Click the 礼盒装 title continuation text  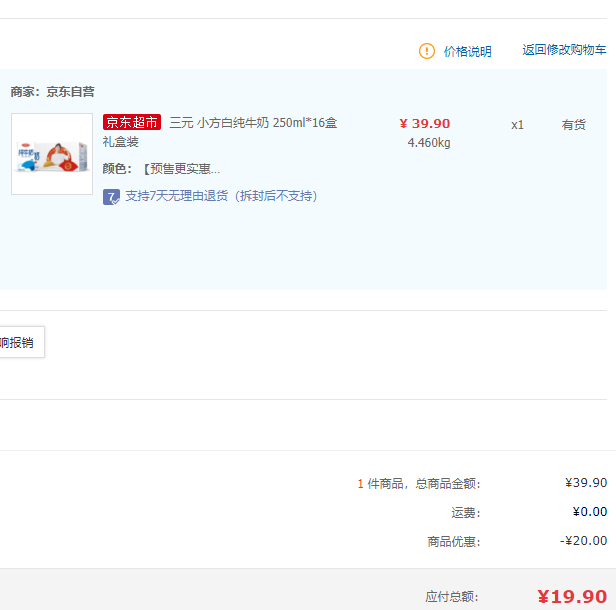(121, 142)
